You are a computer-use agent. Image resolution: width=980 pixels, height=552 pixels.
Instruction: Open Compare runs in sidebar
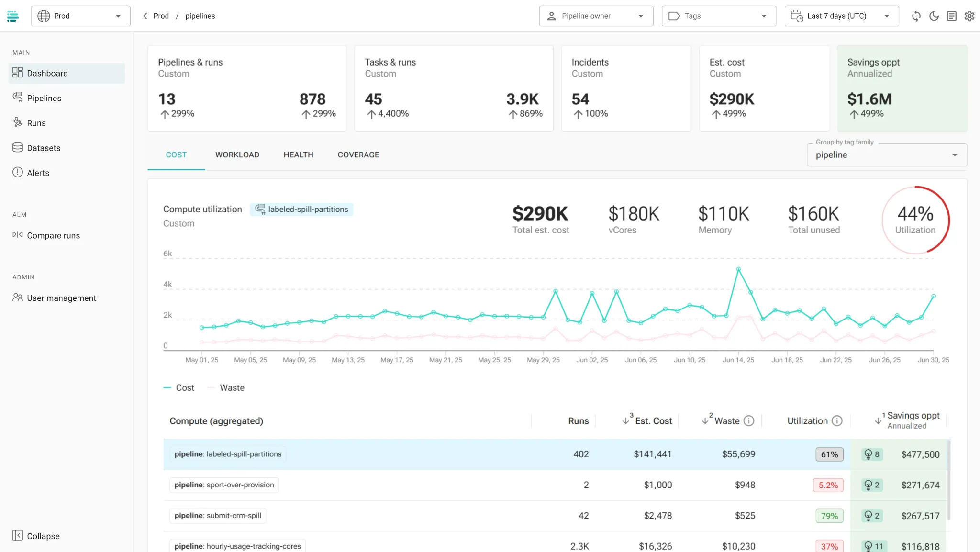53,235
